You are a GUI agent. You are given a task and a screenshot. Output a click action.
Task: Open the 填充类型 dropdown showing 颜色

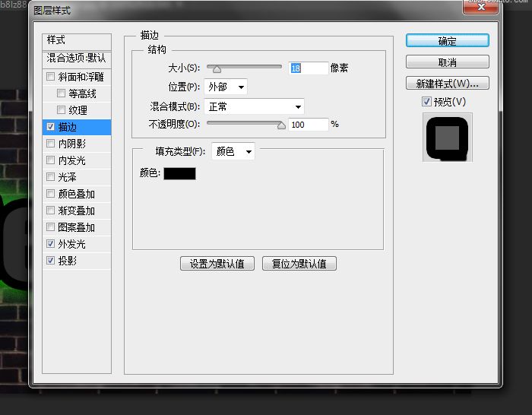[233, 151]
